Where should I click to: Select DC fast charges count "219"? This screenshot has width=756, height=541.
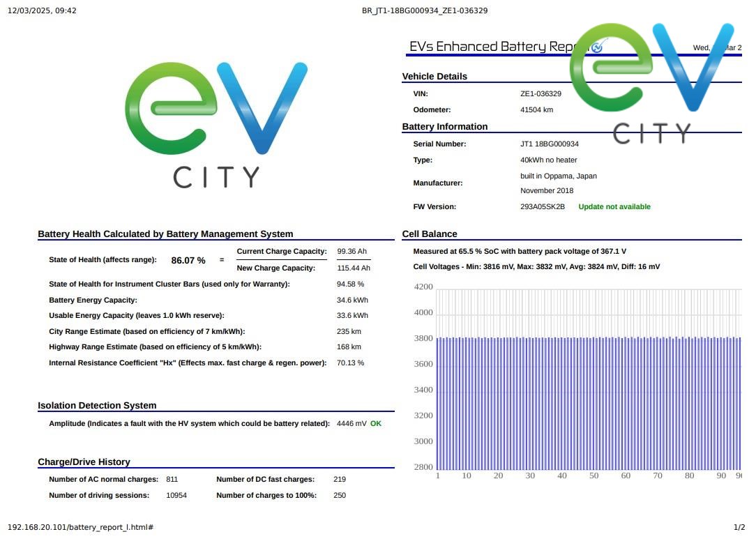340,479
